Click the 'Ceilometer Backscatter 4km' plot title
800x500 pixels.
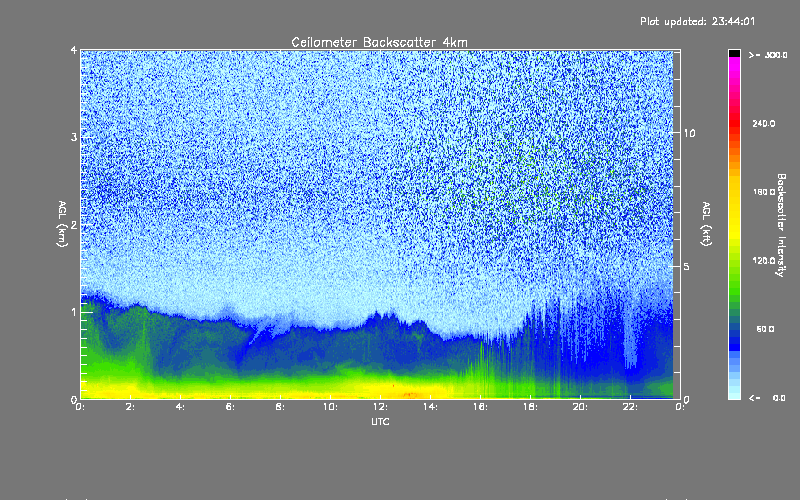click(379, 42)
